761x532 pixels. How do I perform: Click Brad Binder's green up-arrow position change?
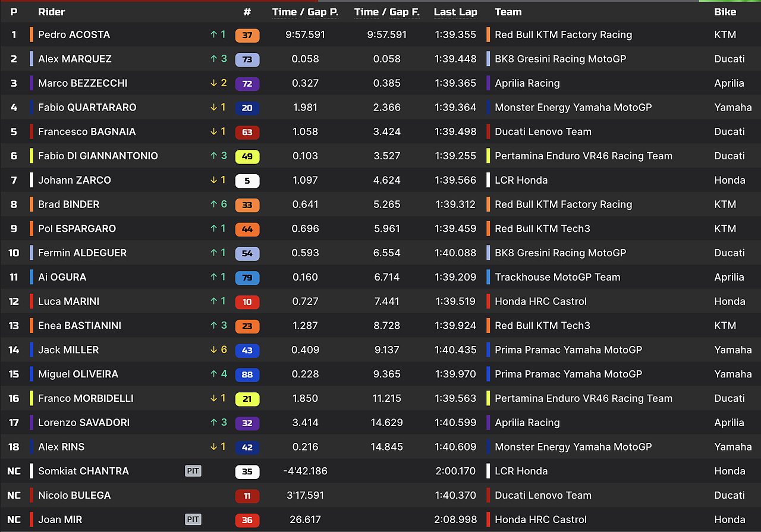point(218,204)
